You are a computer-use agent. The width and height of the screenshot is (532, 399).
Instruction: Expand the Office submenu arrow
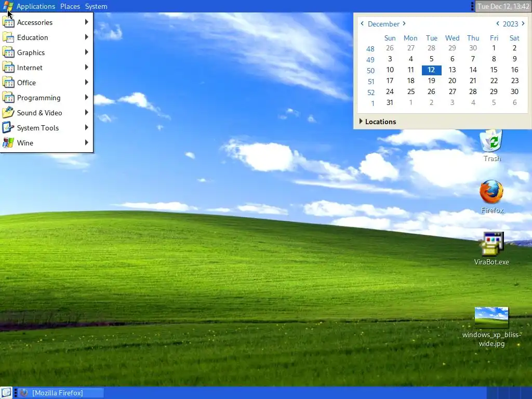(x=87, y=83)
